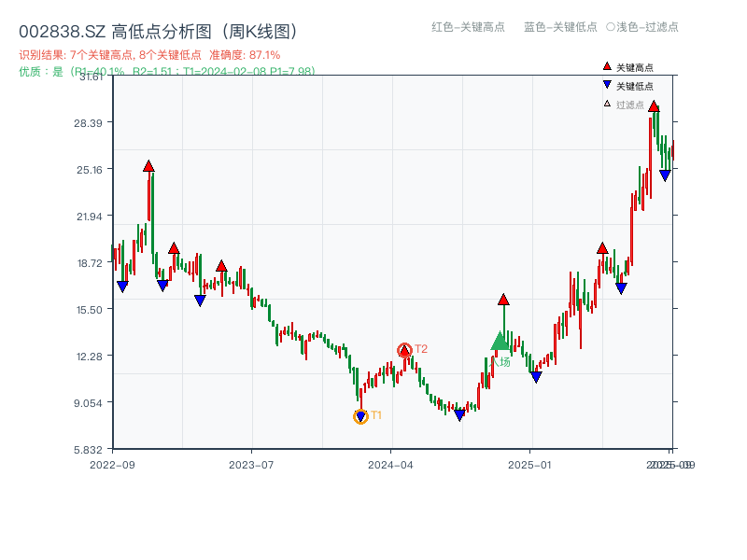
Task: Click the green 优质 result line
Action: pos(167,72)
